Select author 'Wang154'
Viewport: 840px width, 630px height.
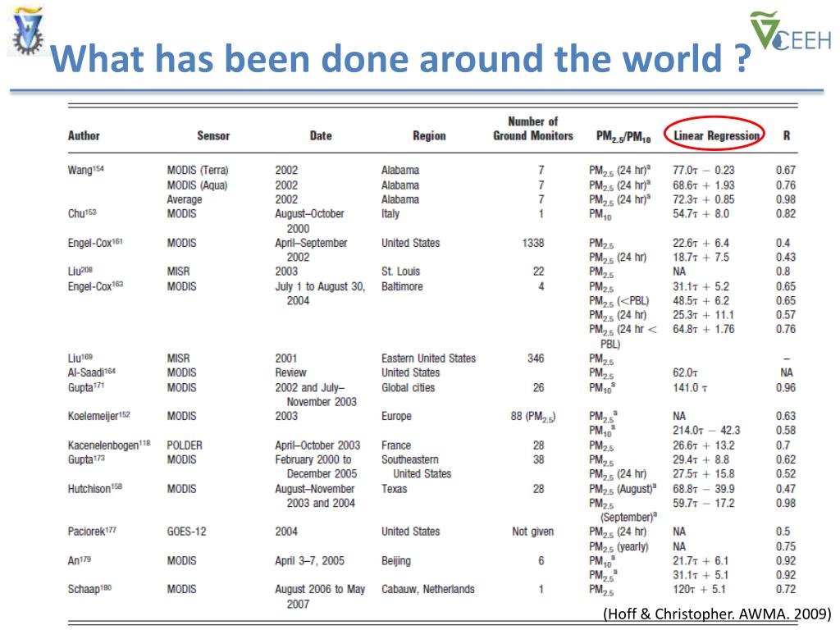click(x=85, y=170)
